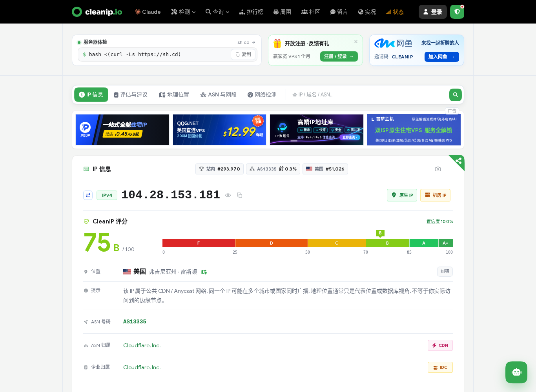
Task: Click the red F segment of score bar
Action: [x=199, y=243]
